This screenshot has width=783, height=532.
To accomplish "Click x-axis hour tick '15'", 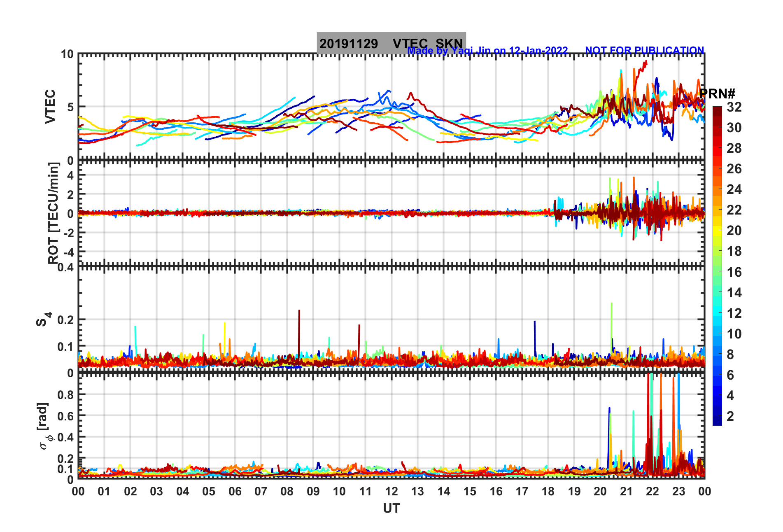I will 470,491.
